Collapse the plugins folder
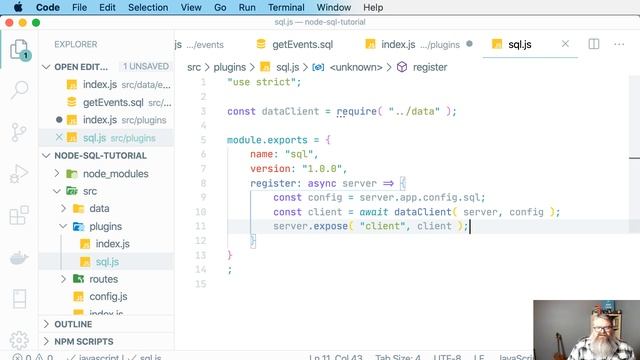The image size is (640, 360). pyautogui.click(x=63, y=226)
